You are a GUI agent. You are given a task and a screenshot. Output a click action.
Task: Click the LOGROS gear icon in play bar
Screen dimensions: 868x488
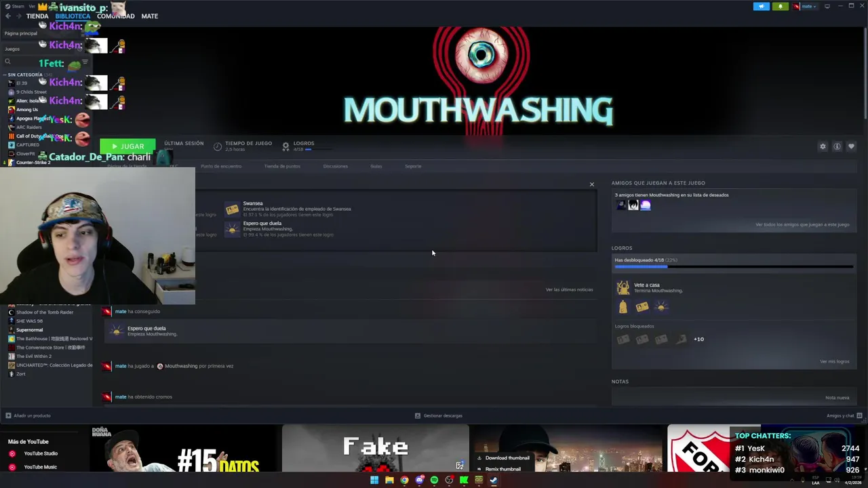click(285, 146)
